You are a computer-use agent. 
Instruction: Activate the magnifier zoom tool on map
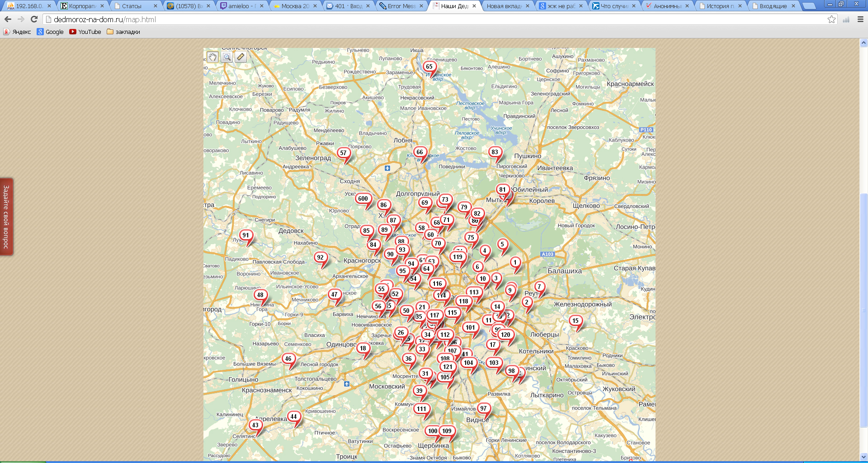226,57
